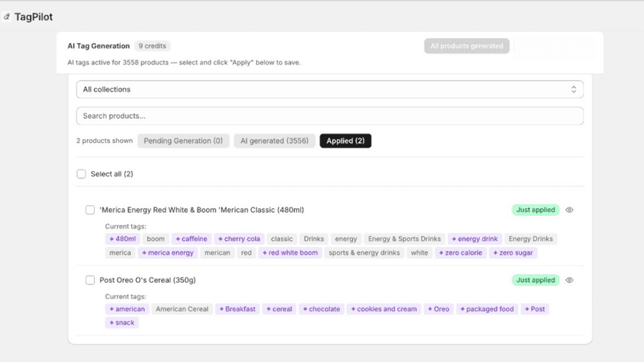This screenshot has width=644, height=362.
Task: Click the zero calorie tag
Action: 460,252
